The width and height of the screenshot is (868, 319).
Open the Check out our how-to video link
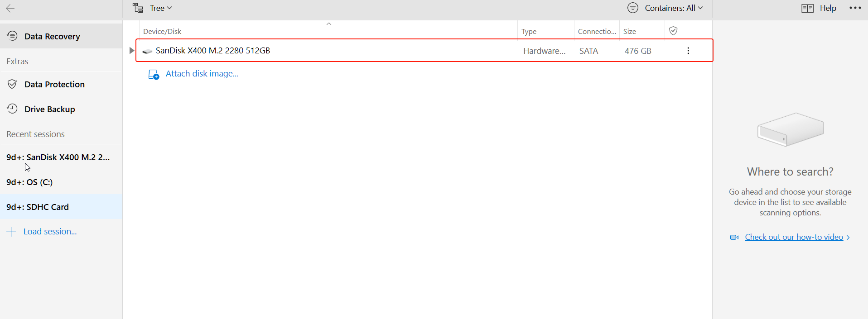click(x=794, y=237)
